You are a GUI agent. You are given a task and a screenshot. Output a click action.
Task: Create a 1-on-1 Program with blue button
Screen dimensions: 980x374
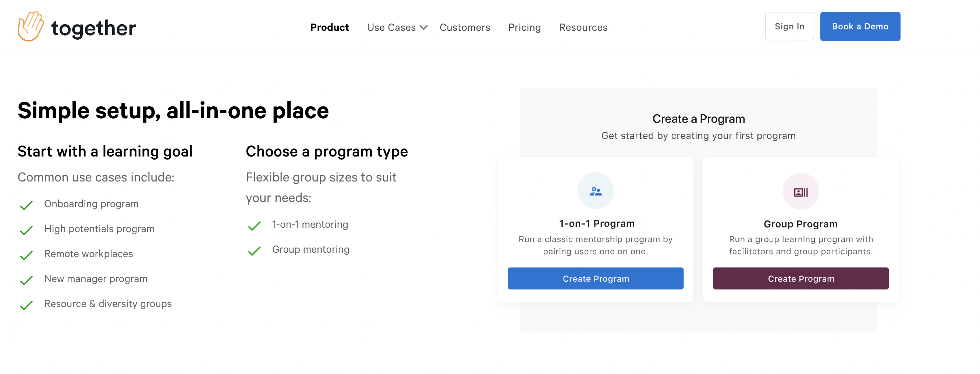[x=595, y=278]
